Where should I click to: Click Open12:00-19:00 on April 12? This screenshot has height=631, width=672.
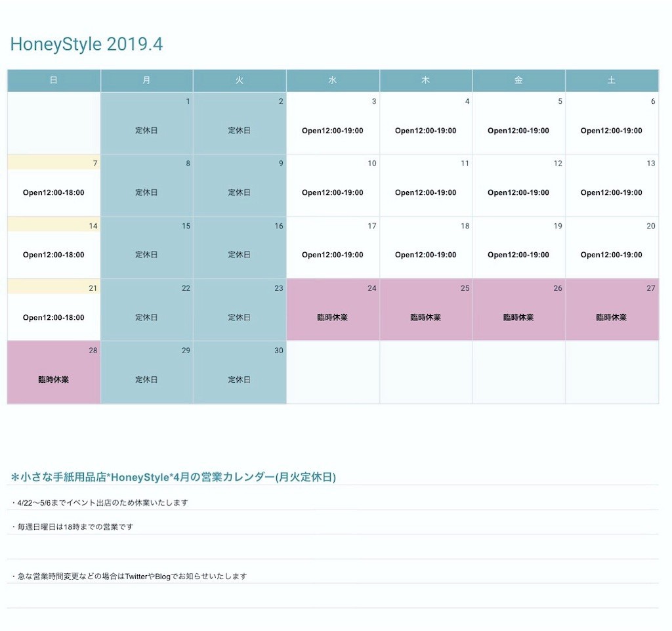(x=518, y=193)
